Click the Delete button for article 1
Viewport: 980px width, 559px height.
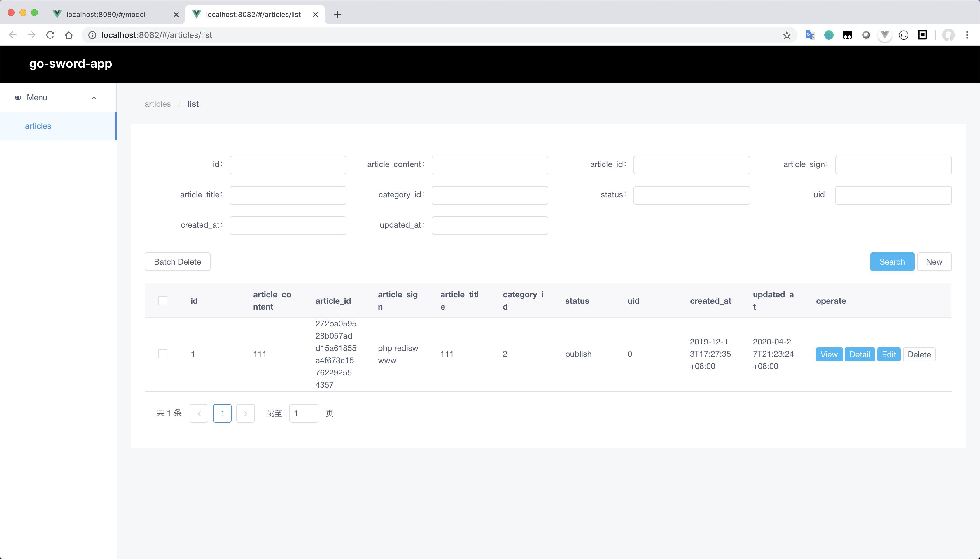tap(919, 354)
